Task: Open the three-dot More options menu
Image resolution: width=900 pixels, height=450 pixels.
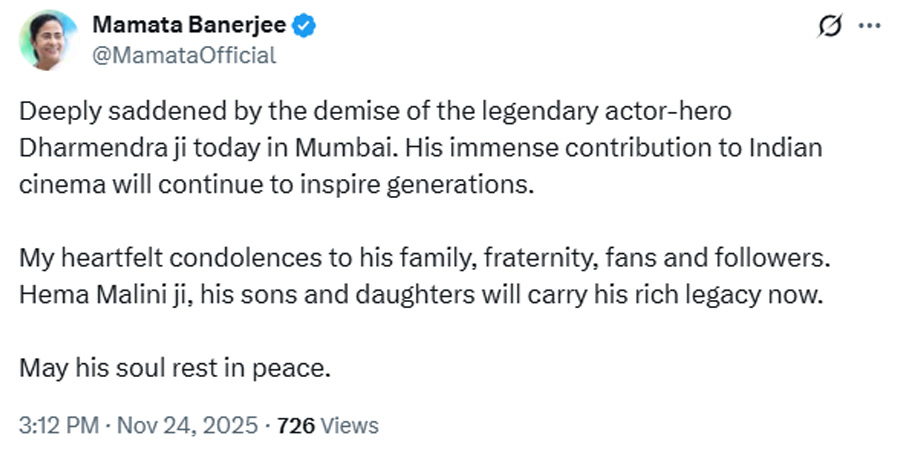Action: (x=868, y=26)
